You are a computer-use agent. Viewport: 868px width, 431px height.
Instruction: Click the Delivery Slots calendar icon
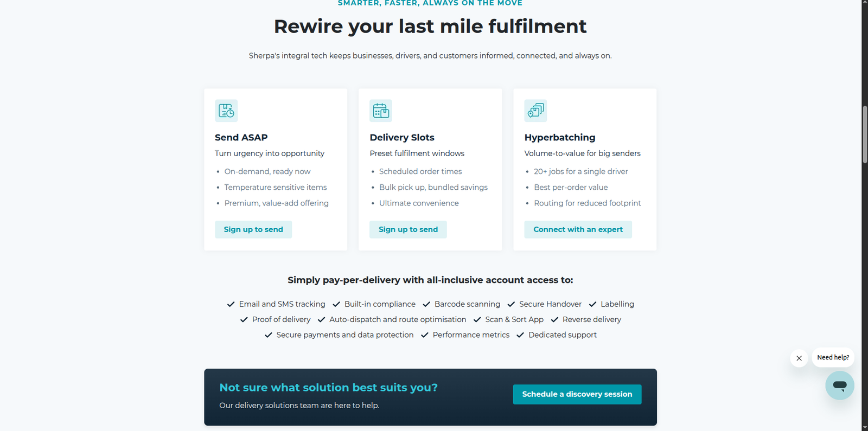coord(381,111)
